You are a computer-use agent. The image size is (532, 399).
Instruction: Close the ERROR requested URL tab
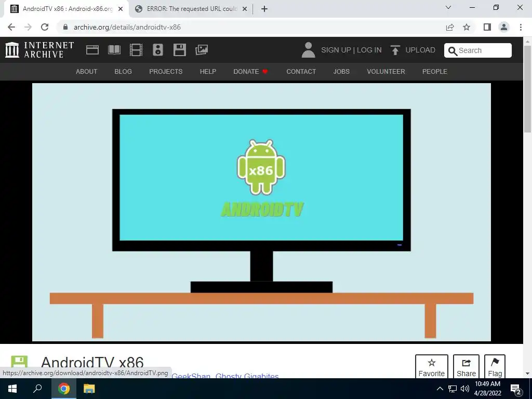(x=245, y=9)
